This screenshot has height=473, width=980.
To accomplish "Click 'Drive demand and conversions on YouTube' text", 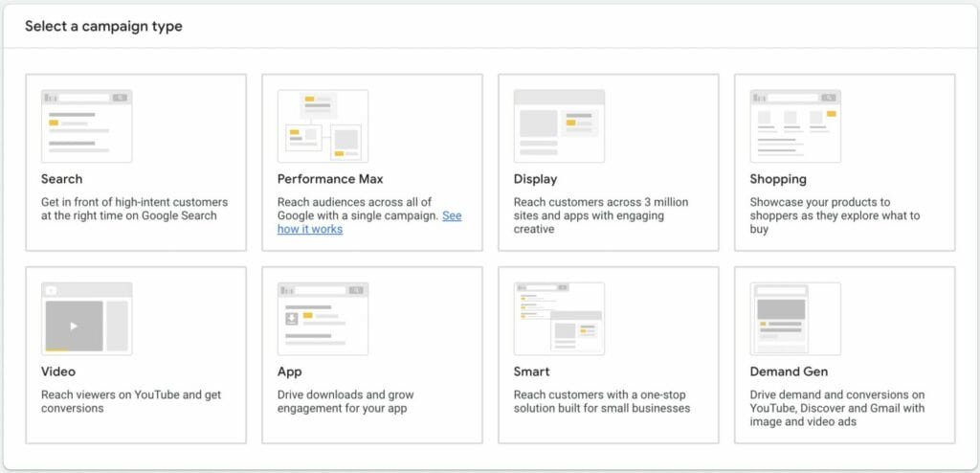I will (x=837, y=409).
